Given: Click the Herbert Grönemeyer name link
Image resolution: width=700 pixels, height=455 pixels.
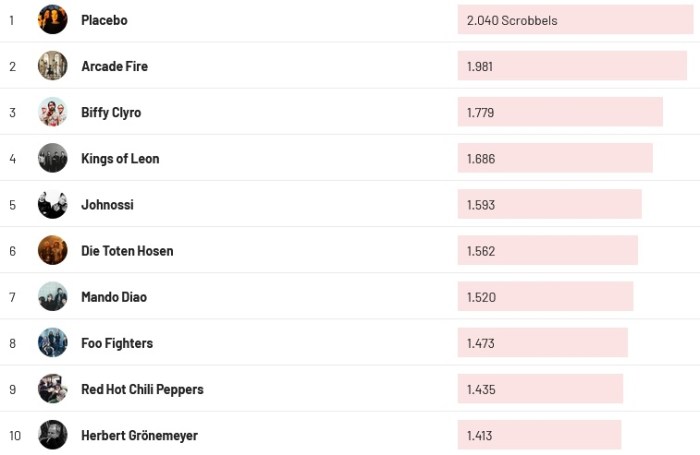Looking at the screenshot, I should tap(139, 435).
